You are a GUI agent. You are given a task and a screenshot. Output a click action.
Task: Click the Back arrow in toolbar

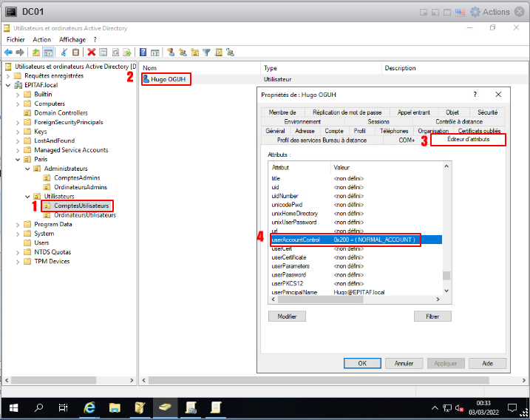click(x=8, y=52)
